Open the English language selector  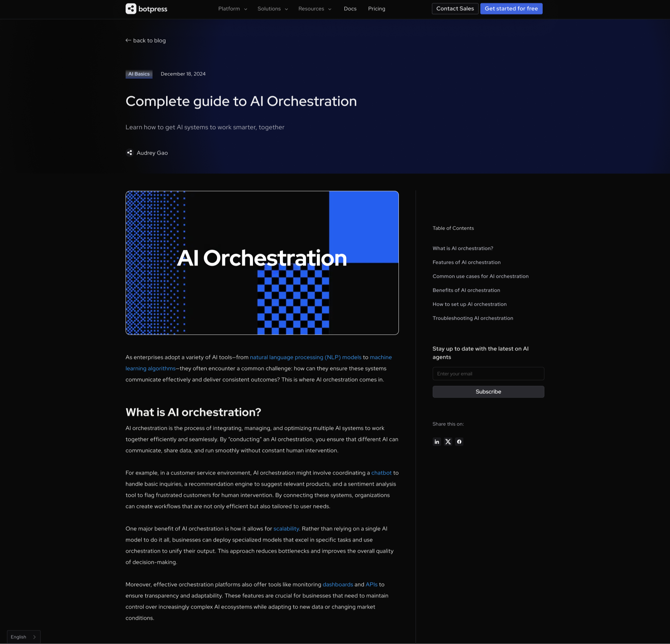point(23,637)
